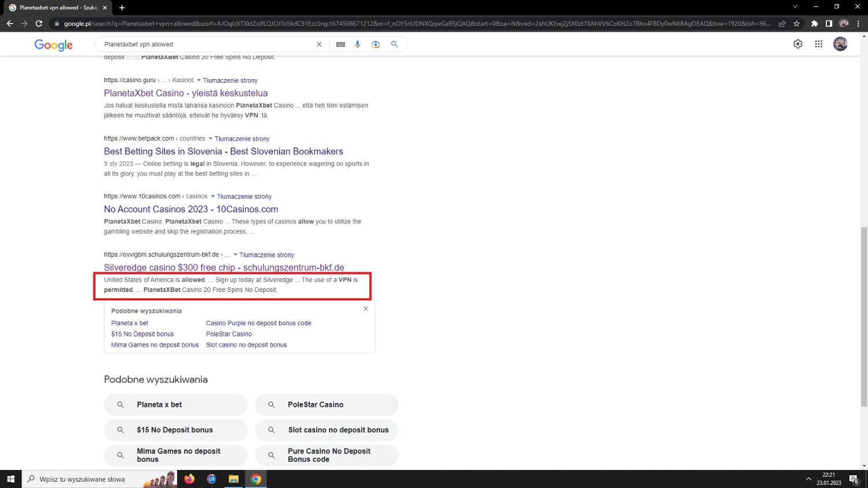Open Firefox from the taskbar
Viewport: 868px width, 488px height.
189,479
